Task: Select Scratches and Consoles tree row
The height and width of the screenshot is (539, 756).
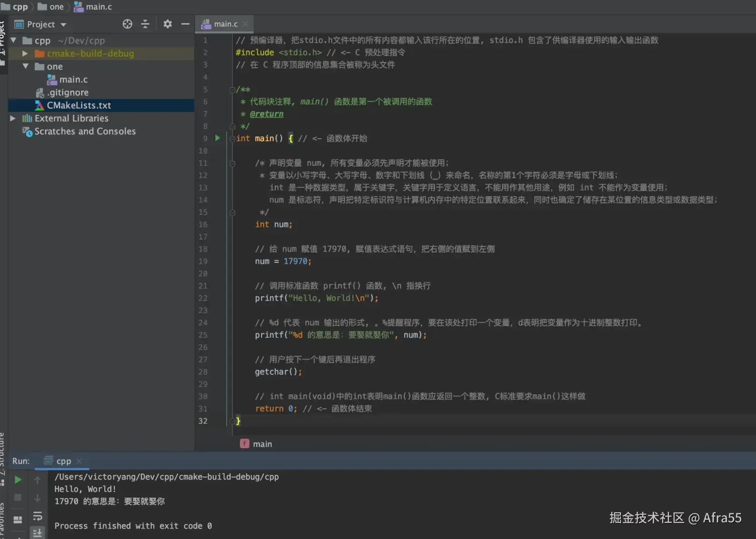Action: point(101,131)
